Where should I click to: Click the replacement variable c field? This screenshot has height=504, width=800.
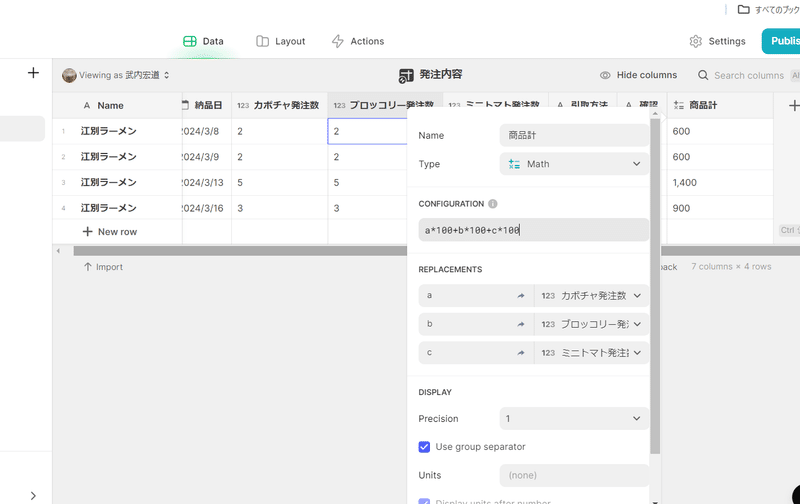[x=476, y=352]
